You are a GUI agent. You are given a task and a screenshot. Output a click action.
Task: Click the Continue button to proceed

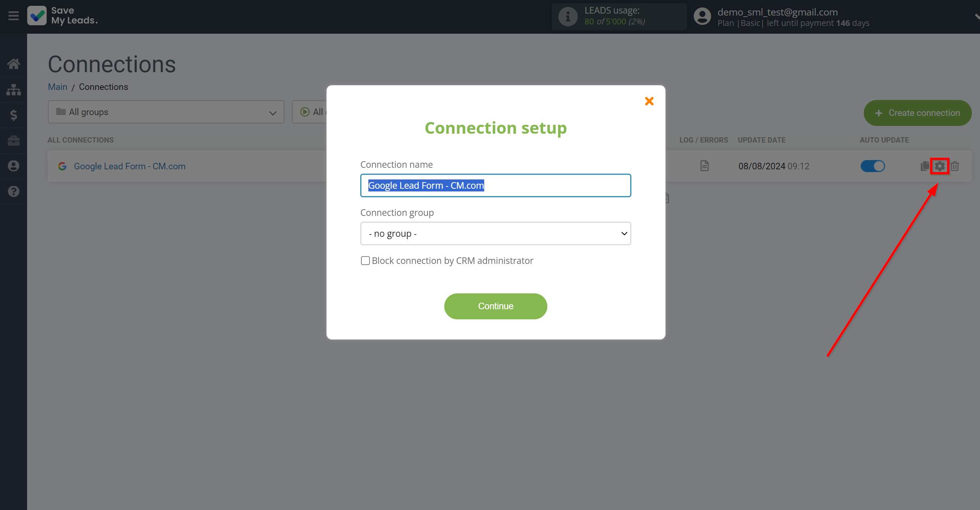point(496,306)
